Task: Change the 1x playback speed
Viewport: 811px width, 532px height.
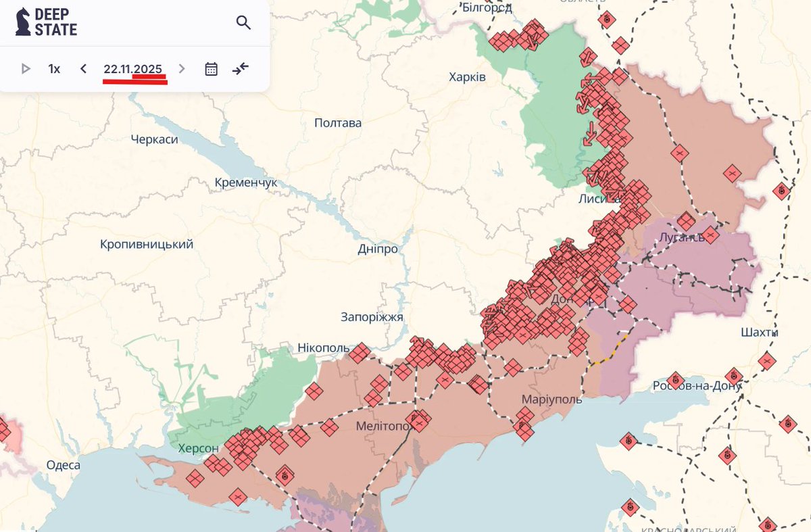Action: 54,68
